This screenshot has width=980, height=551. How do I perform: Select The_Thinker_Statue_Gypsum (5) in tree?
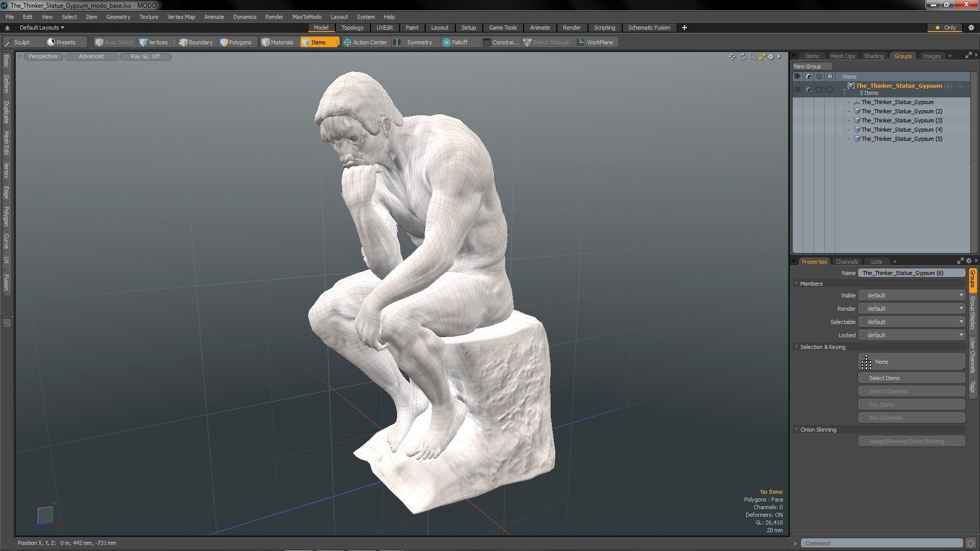901,139
